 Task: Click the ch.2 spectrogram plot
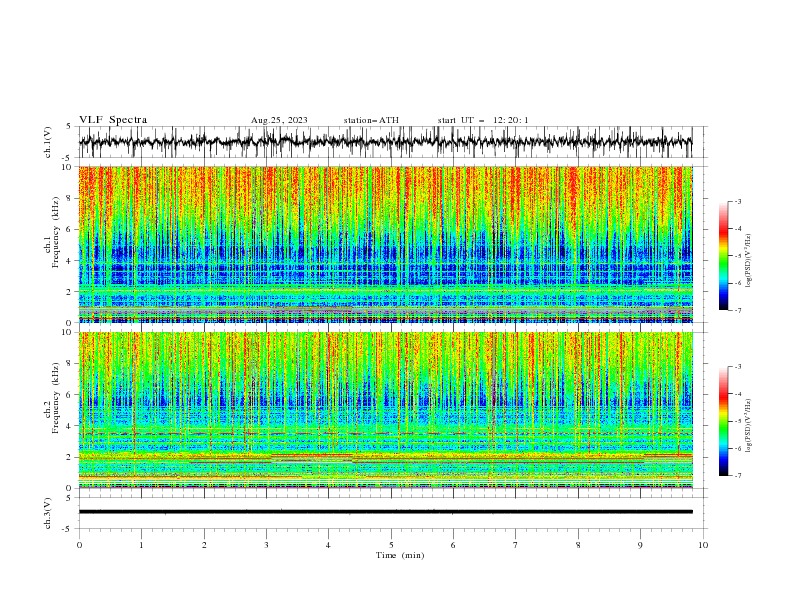(x=386, y=410)
